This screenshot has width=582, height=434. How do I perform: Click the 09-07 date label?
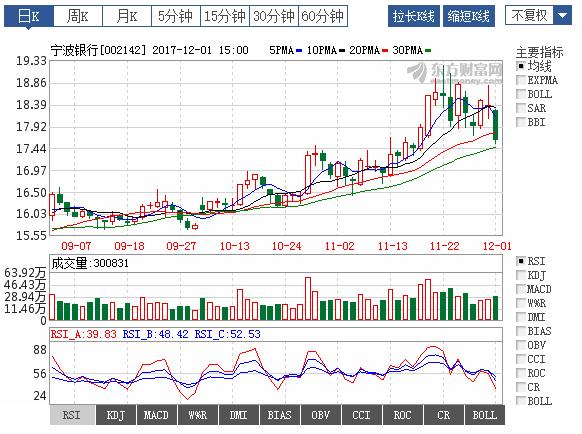[x=76, y=246]
